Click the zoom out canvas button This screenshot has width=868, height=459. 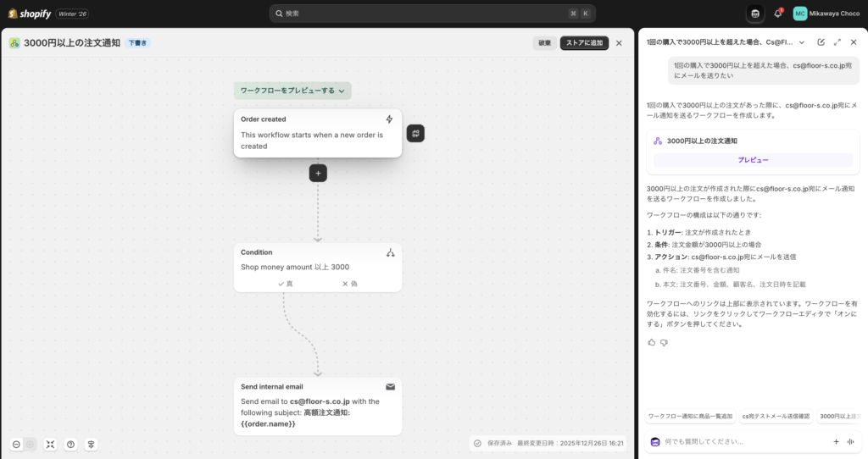(x=16, y=444)
